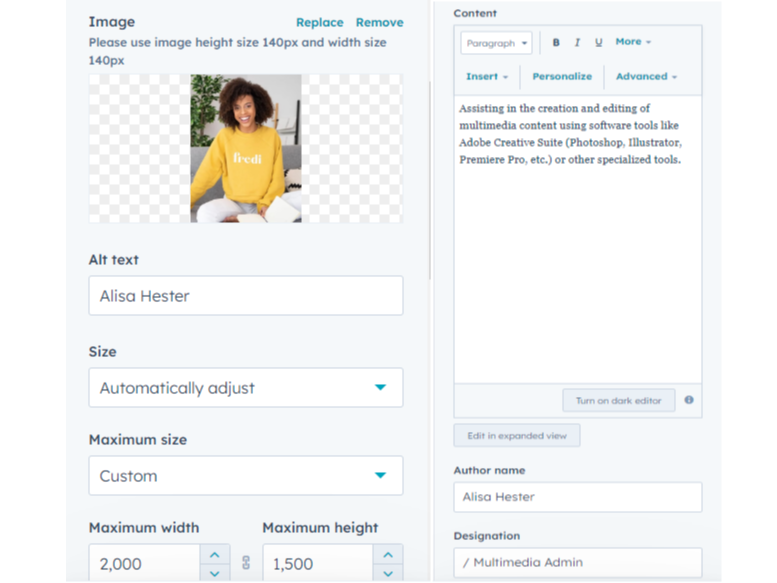777x583 pixels.
Task: Open the Insert menu
Action: [x=487, y=77]
